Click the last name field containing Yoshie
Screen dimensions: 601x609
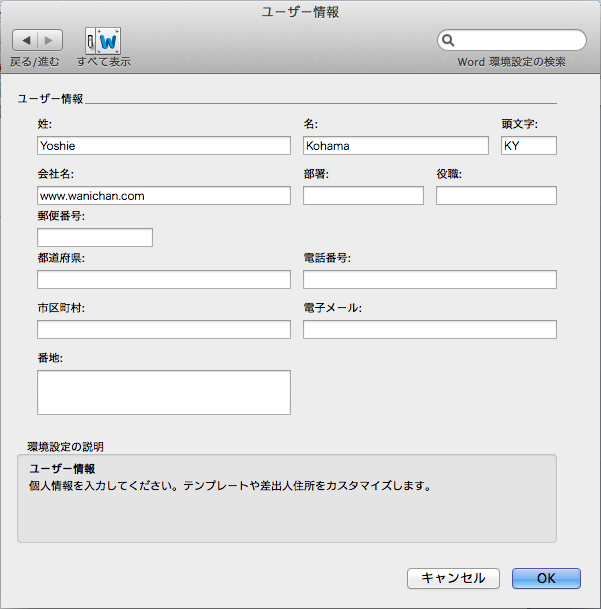pos(163,145)
